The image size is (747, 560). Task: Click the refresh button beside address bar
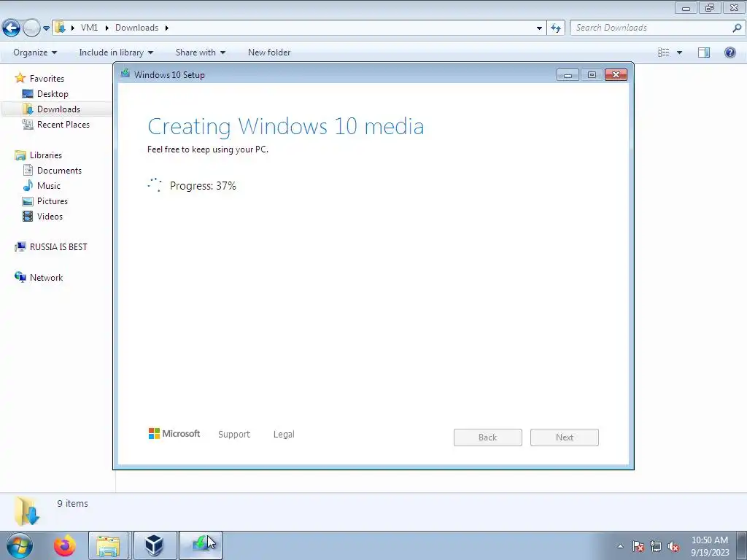pos(555,28)
